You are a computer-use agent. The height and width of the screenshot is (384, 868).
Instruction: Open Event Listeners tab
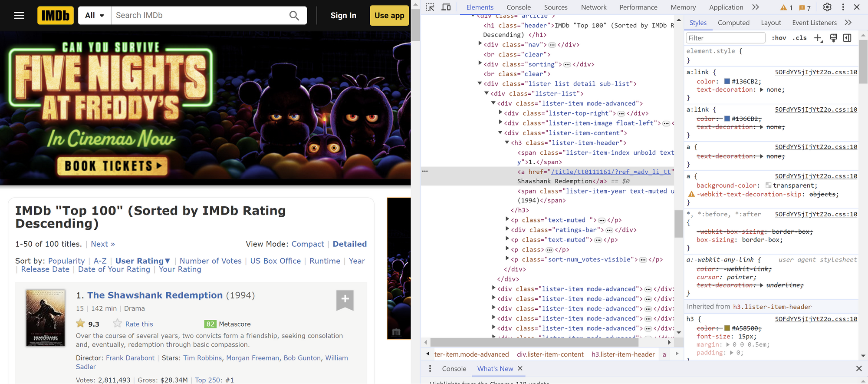pos(814,23)
